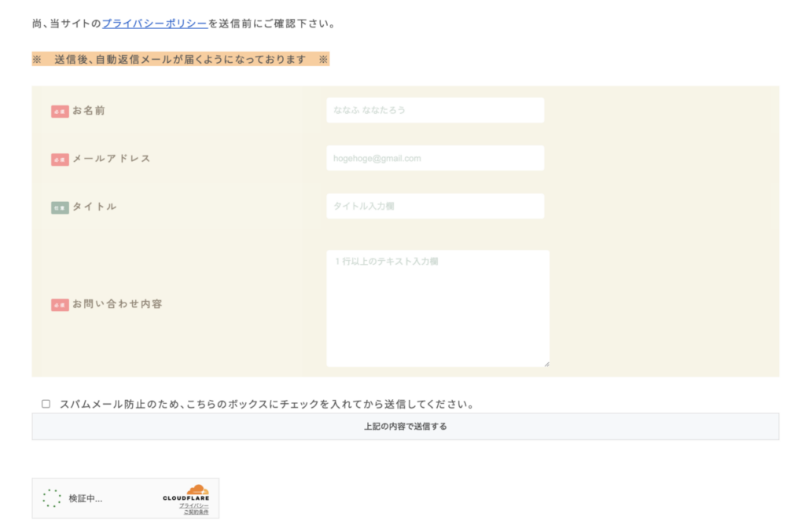The height and width of the screenshot is (532, 805).
Task: Click the お名前 input field
Action: pyautogui.click(x=435, y=110)
